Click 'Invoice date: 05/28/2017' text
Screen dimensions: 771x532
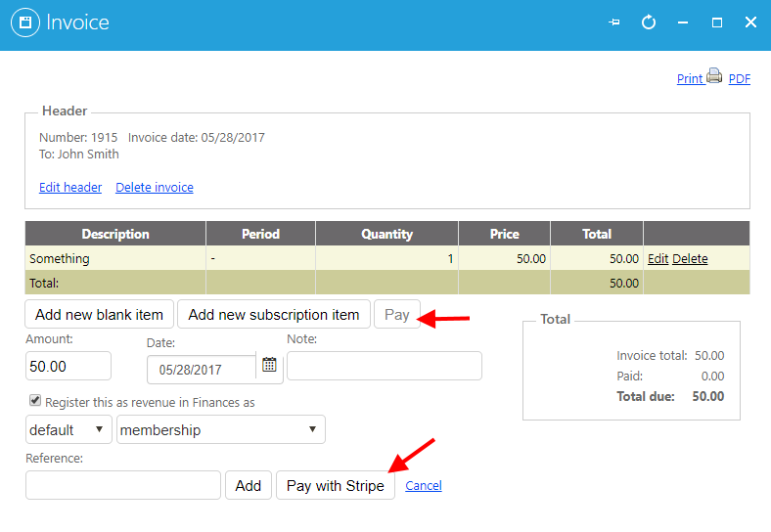point(197,138)
